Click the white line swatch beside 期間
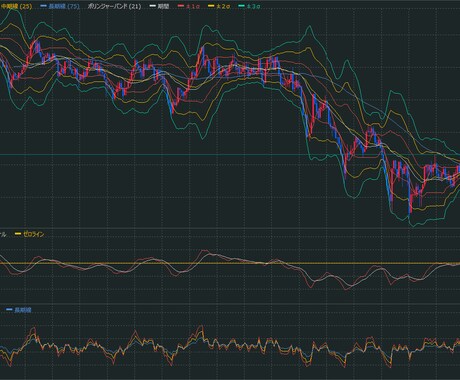 [153, 6]
